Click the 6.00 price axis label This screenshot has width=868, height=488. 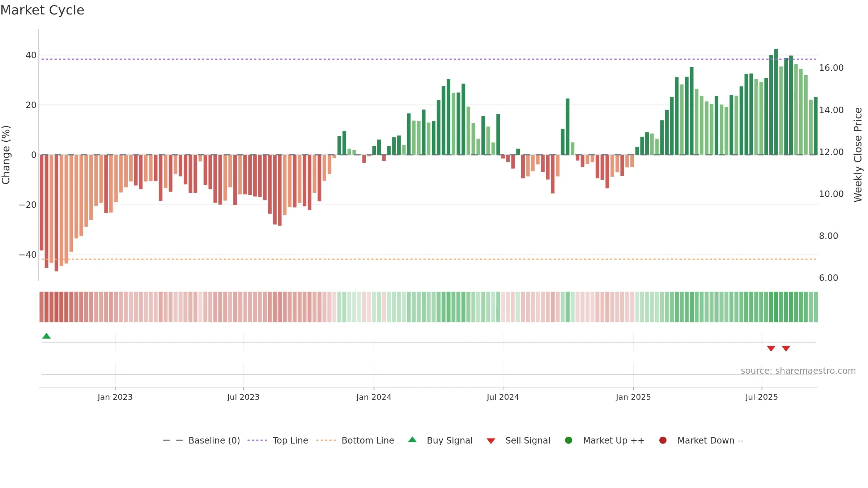coord(828,278)
